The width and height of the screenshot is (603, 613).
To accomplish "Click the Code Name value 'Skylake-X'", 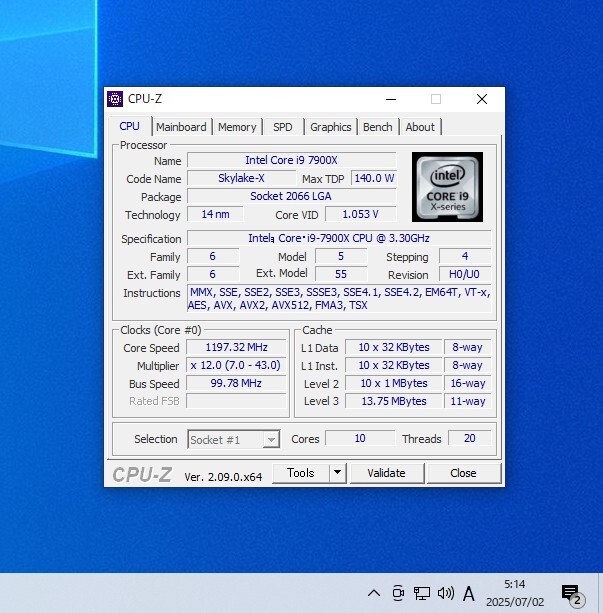I will pyautogui.click(x=241, y=178).
